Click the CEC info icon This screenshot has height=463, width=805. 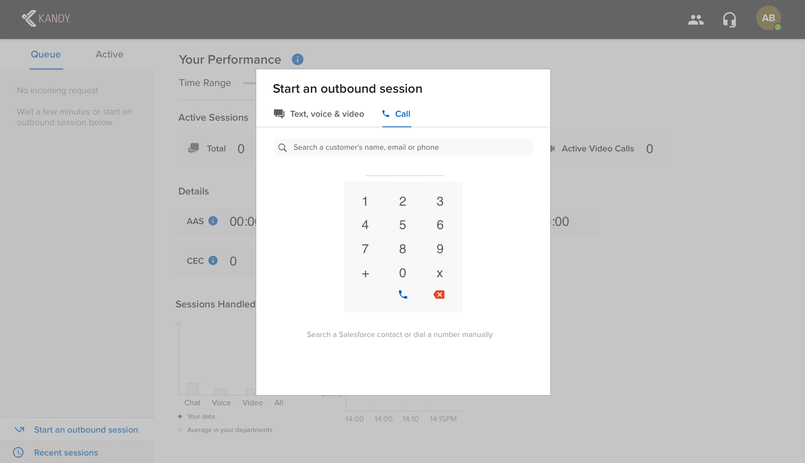click(213, 260)
